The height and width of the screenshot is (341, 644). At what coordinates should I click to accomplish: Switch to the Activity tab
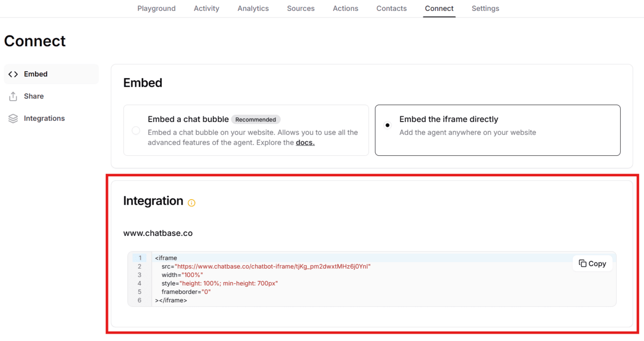pos(206,8)
